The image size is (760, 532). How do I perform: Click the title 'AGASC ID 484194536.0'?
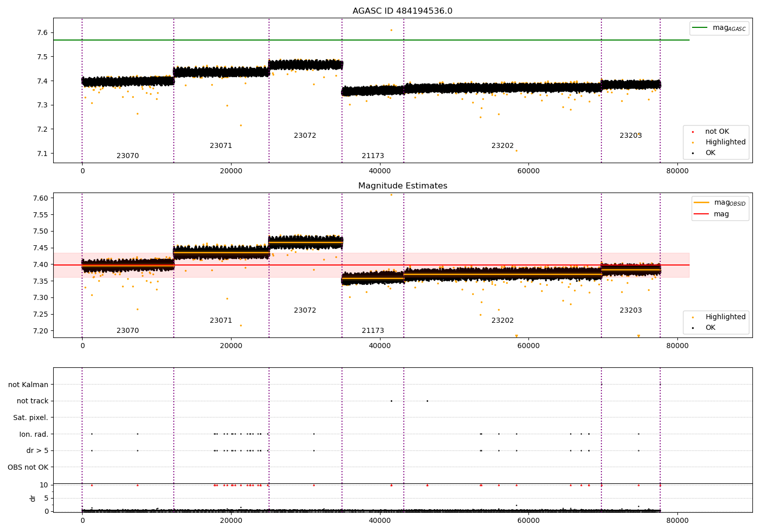point(403,11)
